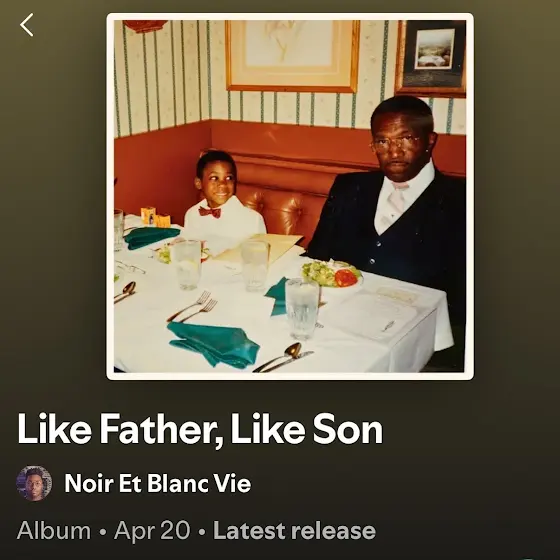The width and height of the screenshot is (560, 560).
Task: Click the Album type label
Action: (54, 530)
